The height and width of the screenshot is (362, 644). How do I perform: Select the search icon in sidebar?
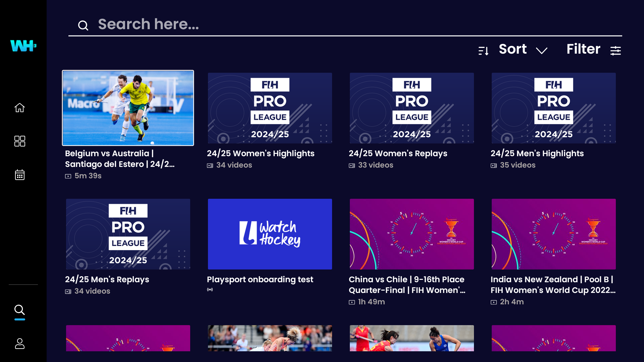coord(19,310)
